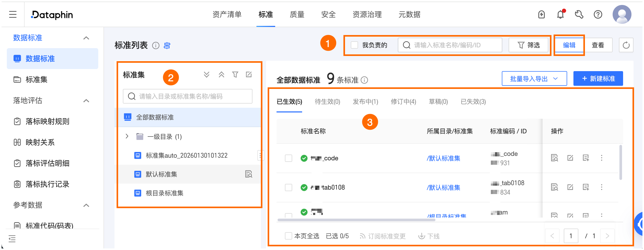This screenshot has width=644, height=250.
Task: Expand the 一级目录 (1) tree folder
Action: [x=127, y=136]
